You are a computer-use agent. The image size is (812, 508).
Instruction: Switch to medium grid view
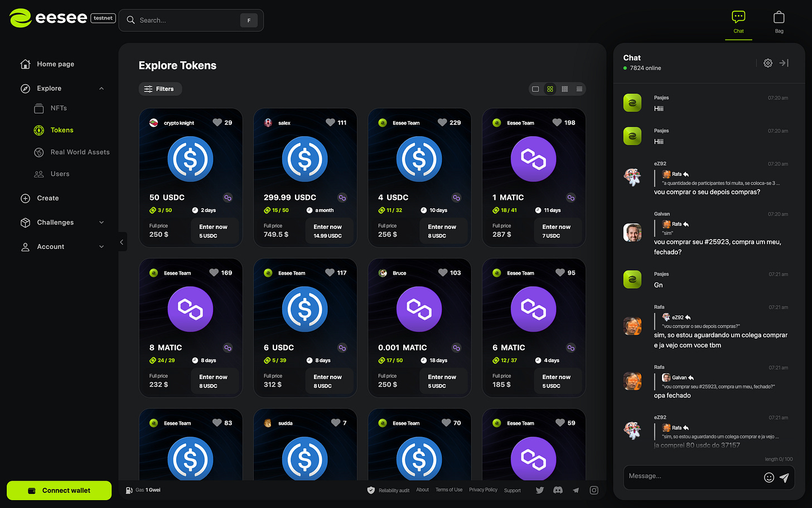(x=550, y=89)
